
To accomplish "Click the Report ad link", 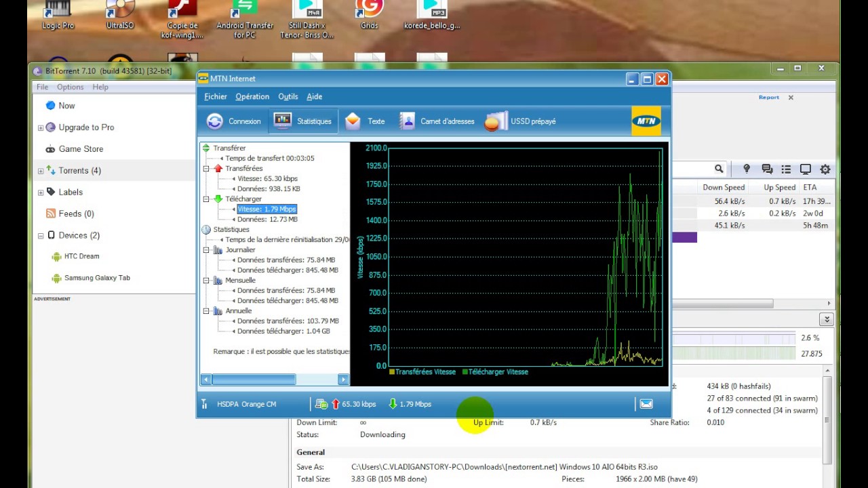I will 768,98.
